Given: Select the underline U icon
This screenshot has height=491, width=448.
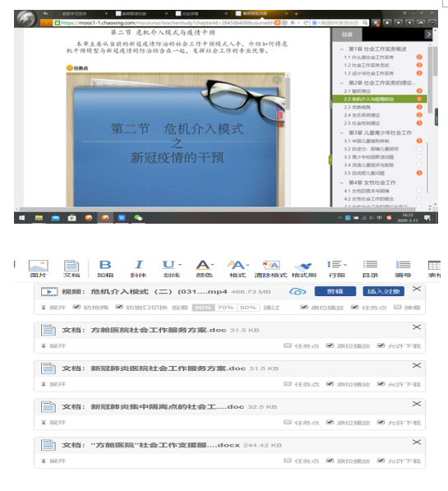Looking at the screenshot, I should [x=169, y=265].
